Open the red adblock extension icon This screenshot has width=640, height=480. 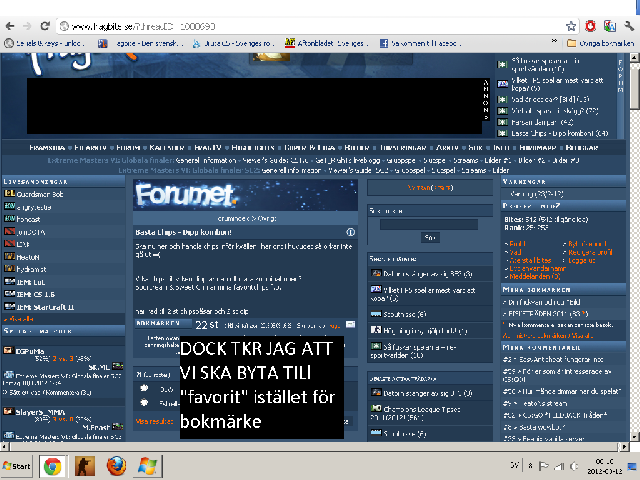click(590, 26)
